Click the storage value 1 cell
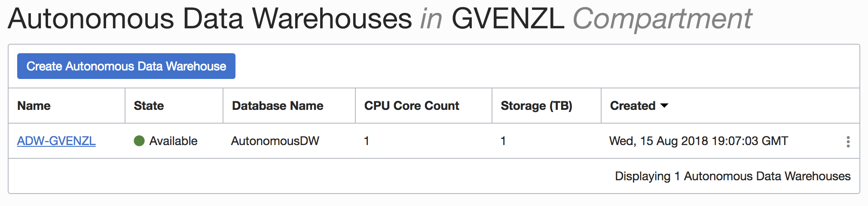Image resolution: width=868 pixels, height=206 pixels. (503, 141)
